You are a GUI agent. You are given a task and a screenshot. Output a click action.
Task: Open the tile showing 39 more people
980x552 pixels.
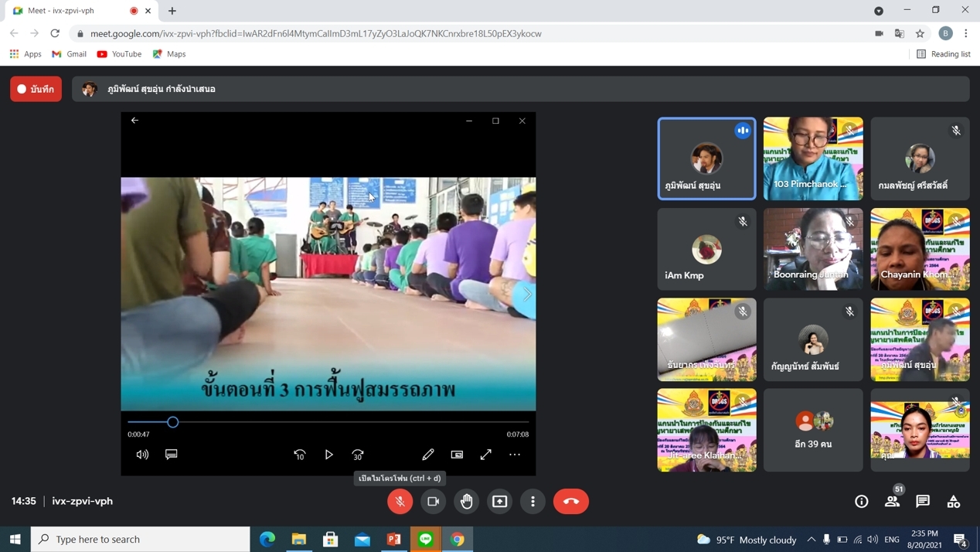[813, 430]
